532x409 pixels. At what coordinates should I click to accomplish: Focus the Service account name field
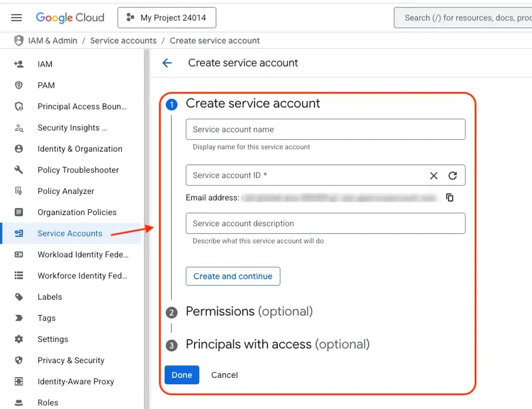point(325,129)
